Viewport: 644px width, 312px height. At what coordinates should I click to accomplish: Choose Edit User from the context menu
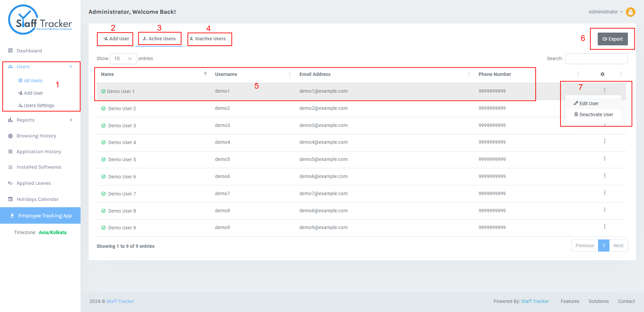[x=593, y=103]
